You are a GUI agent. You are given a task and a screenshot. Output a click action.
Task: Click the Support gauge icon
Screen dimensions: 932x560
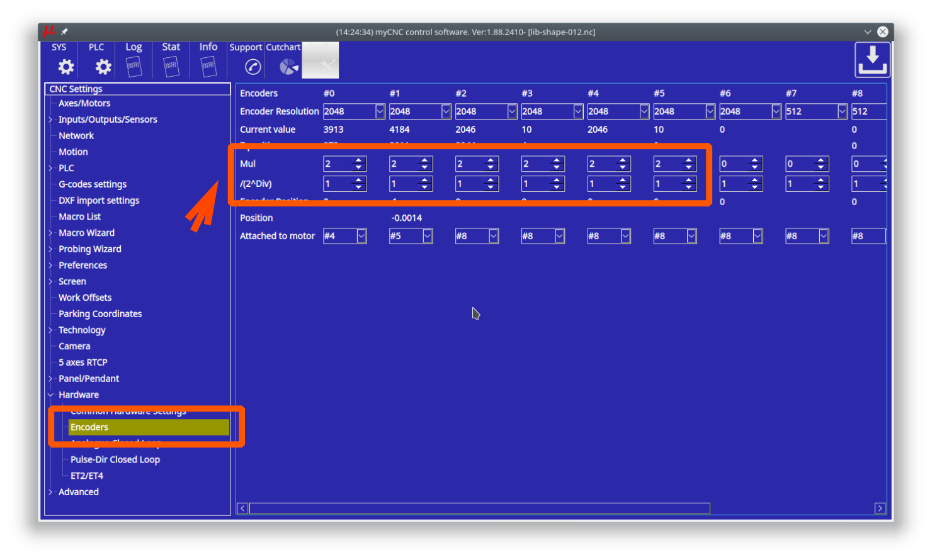(253, 67)
